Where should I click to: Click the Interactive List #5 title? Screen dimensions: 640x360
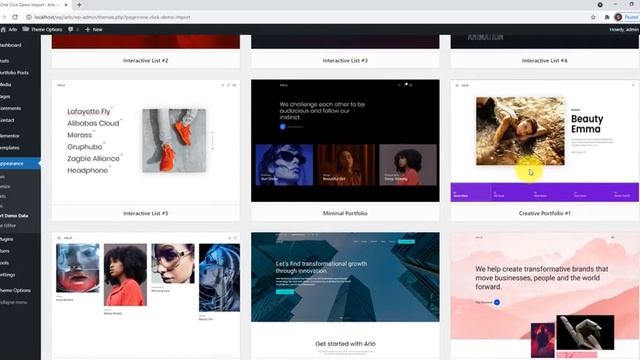(146, 213)
